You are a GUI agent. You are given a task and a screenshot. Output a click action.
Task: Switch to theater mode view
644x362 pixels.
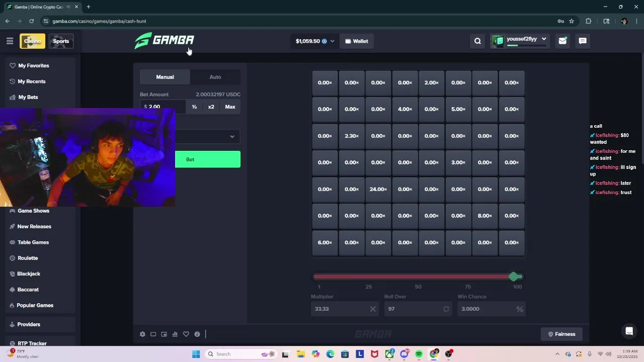pos(153,334)
